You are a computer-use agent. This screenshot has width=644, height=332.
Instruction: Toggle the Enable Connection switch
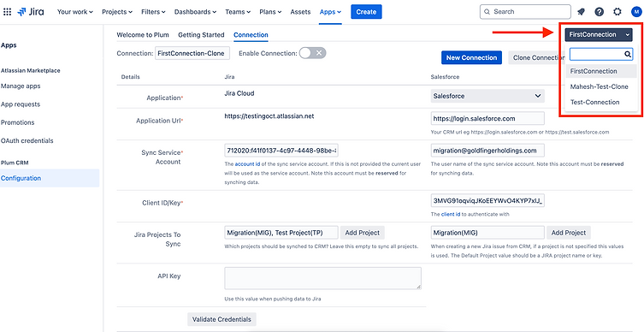click(x=312, y=53)
